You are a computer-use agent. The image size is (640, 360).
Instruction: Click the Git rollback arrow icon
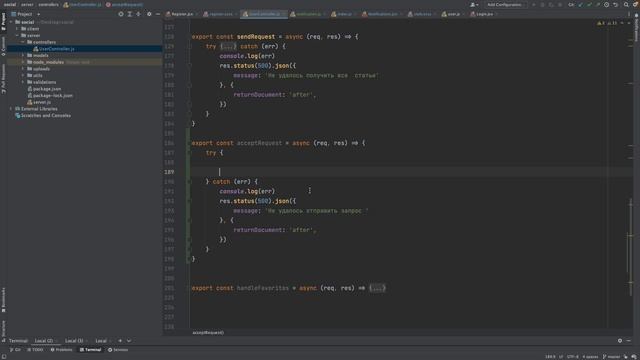coord(616,4)
